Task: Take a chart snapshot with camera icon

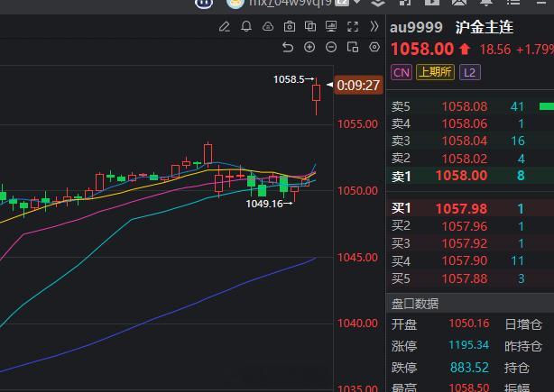Action: pos(290,26)
